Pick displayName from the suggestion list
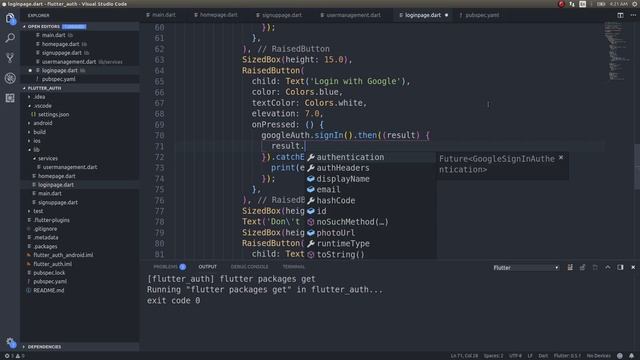640x360 pixels. [371, 179]
